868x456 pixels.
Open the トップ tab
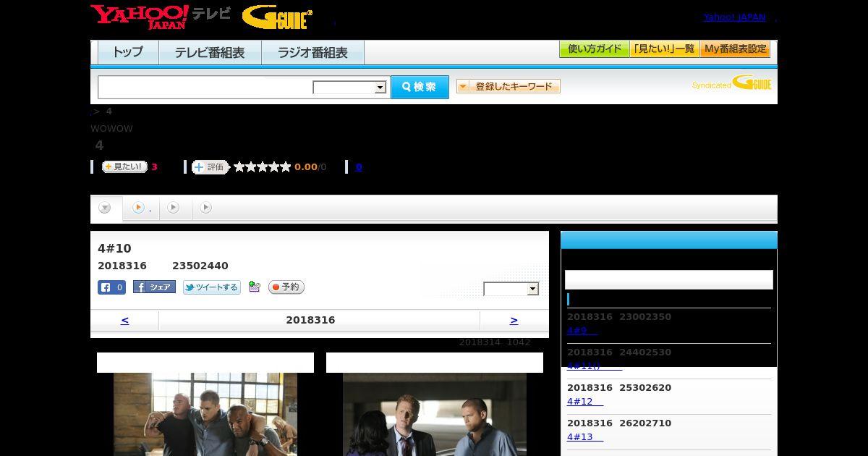tap(128, 53)
